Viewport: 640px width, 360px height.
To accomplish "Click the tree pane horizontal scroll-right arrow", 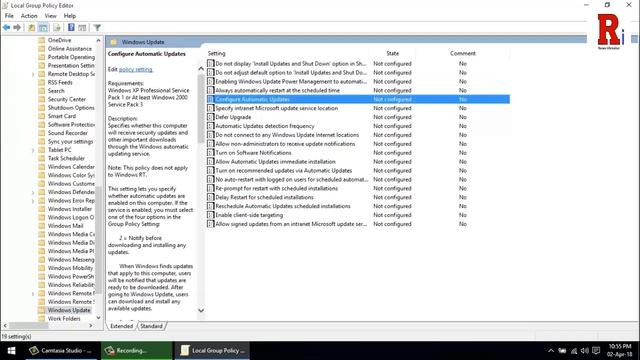I will (91, 326).
